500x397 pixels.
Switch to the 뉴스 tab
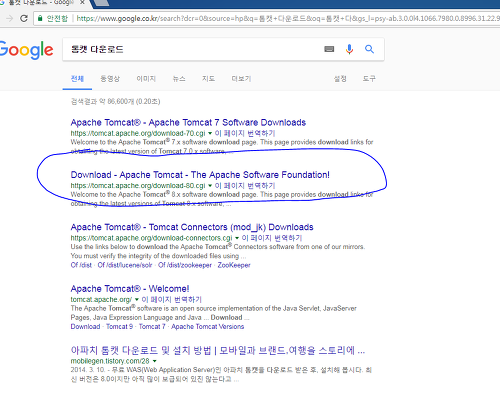pyautogui.click(x=179, y=79)
